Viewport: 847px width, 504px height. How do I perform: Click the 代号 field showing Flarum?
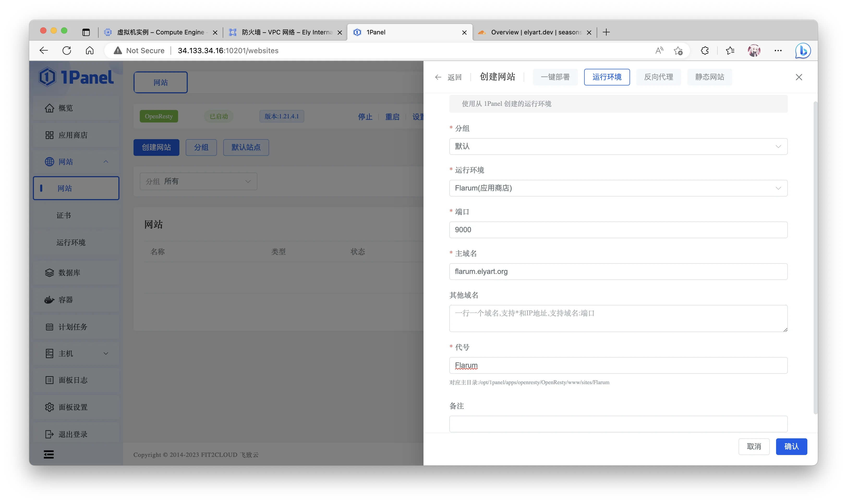[x=618, y=365]
